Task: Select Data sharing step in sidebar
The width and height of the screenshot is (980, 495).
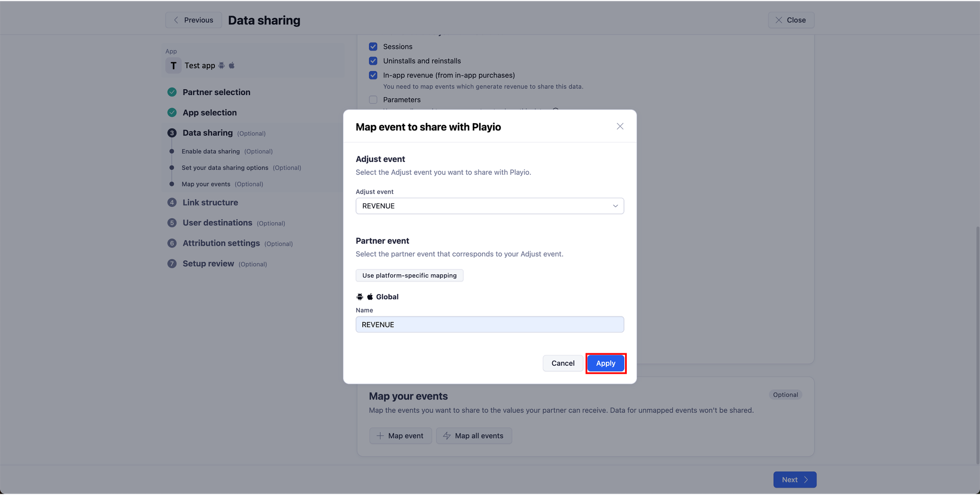Action: [x=208, y=133]
